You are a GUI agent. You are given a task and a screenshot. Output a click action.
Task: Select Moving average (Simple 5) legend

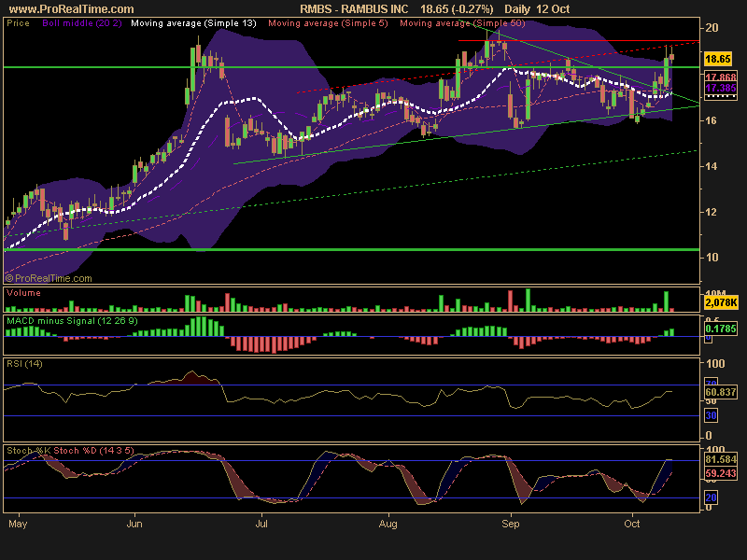329,22
